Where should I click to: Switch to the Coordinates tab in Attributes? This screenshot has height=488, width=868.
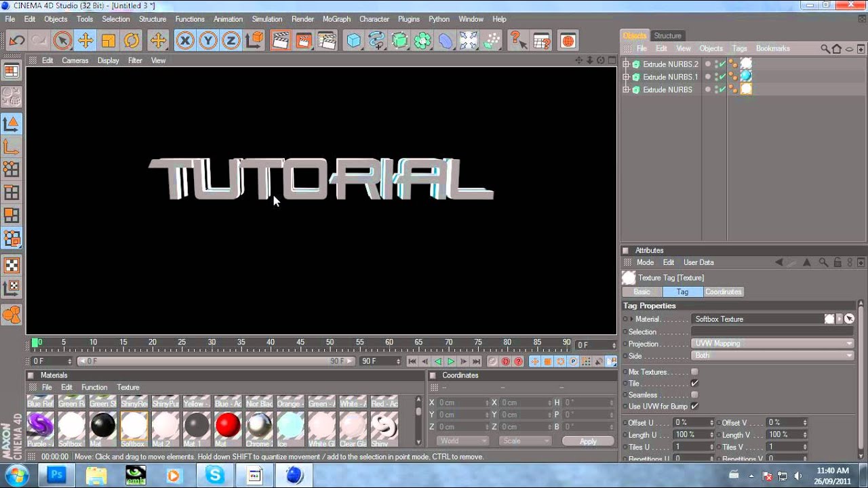click(723, 291)
